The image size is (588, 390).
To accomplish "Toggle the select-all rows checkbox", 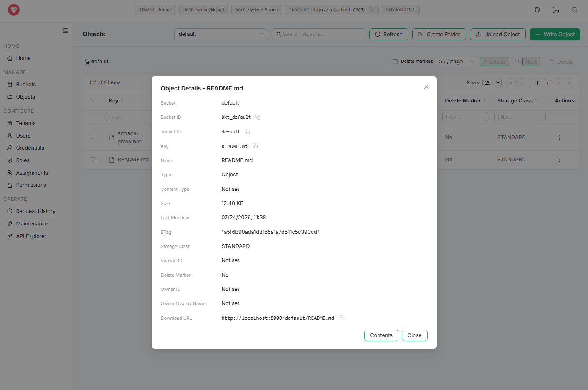I will point(93,100).
